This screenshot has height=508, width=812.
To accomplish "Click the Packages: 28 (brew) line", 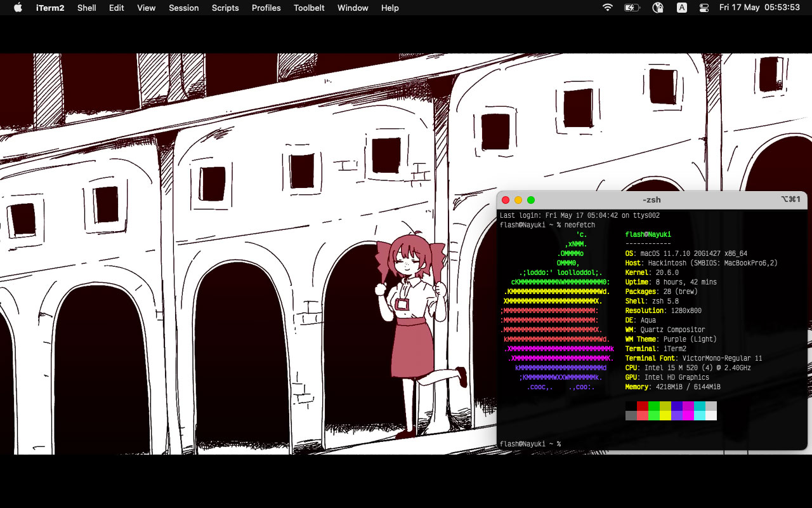I will (x=662, y=291).
